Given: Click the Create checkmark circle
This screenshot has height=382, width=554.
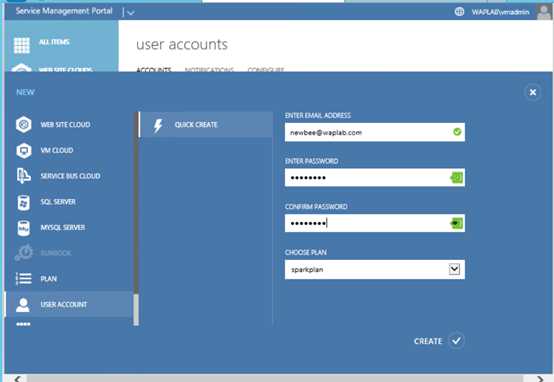Looking at the screenshot, I should click(x=456, y=341).
